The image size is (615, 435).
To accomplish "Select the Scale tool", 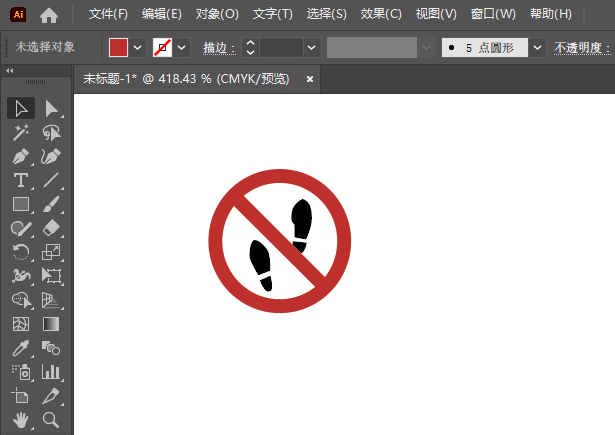I will [51, 252].
